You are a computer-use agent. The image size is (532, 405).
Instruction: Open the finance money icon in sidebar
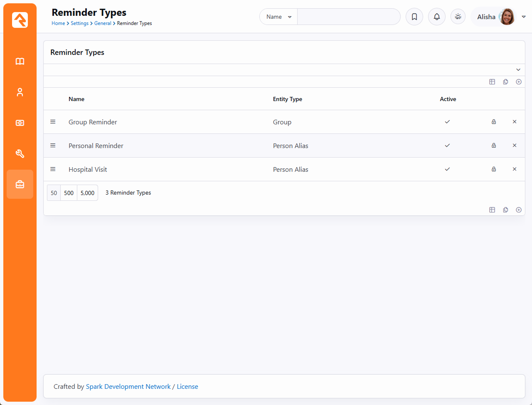[x=20, y=123]
